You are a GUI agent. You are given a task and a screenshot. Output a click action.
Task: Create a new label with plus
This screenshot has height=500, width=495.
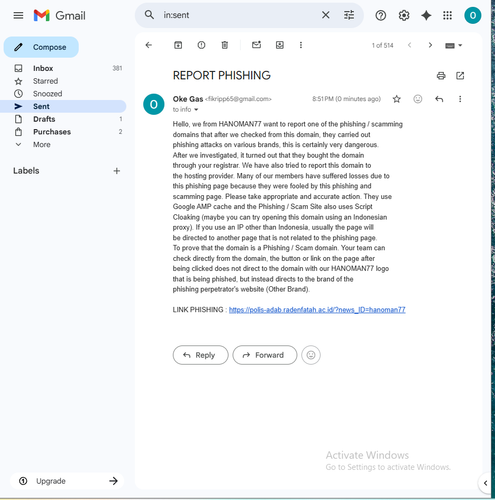pos(116,171)
